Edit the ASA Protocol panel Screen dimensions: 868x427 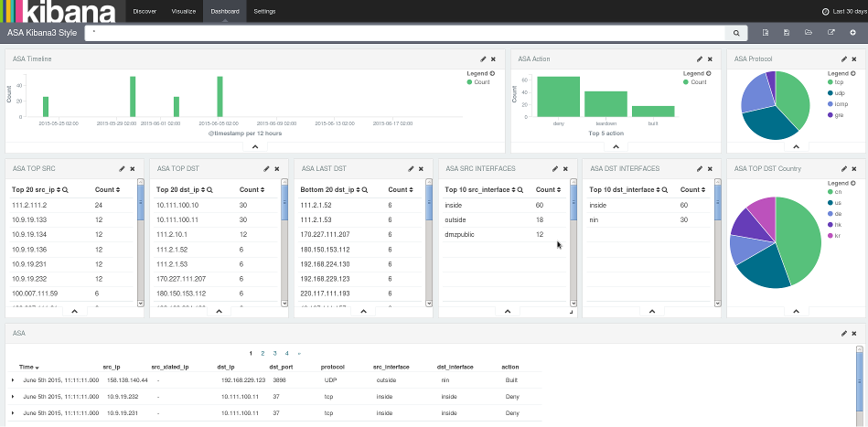click(x=844, y=59)
